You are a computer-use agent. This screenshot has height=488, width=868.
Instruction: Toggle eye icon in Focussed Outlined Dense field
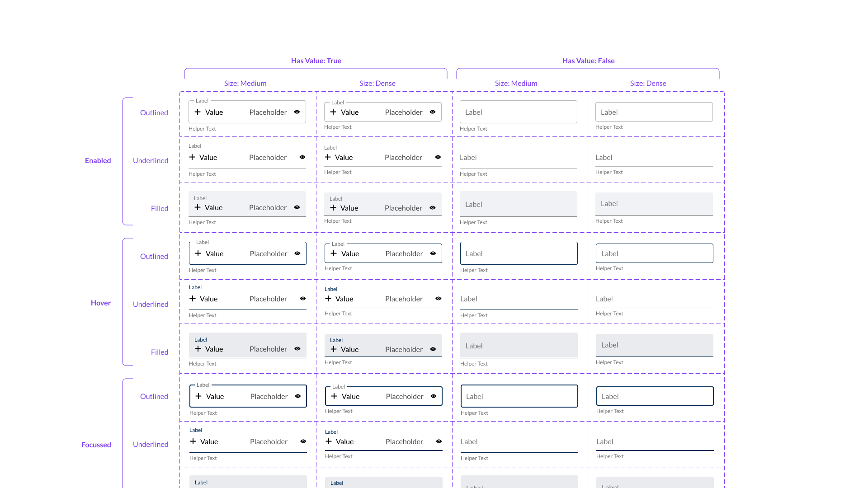pyautogui.click(x=434, y=396)
